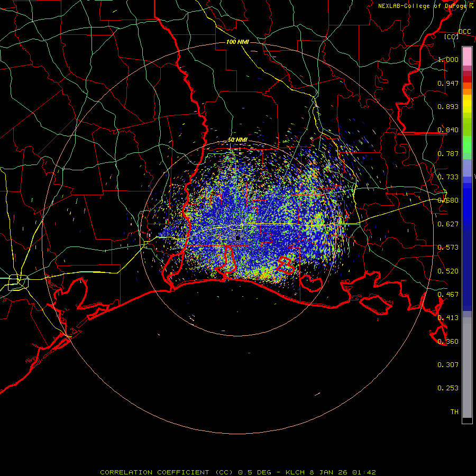
Task: Click the 0.573 legend value
Action: point(448,248)
